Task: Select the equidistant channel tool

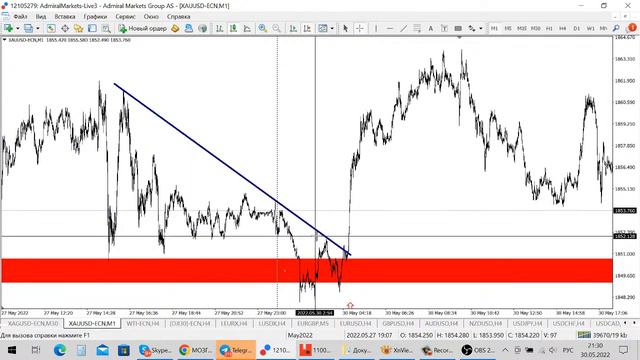Action: click(x=417, y=28)
